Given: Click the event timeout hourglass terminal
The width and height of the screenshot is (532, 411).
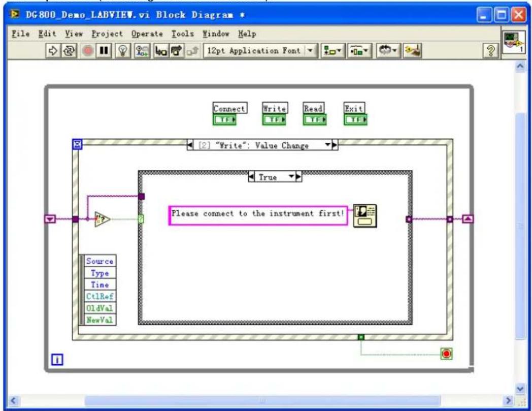Looking at the screenshot, I should (77, 144).
